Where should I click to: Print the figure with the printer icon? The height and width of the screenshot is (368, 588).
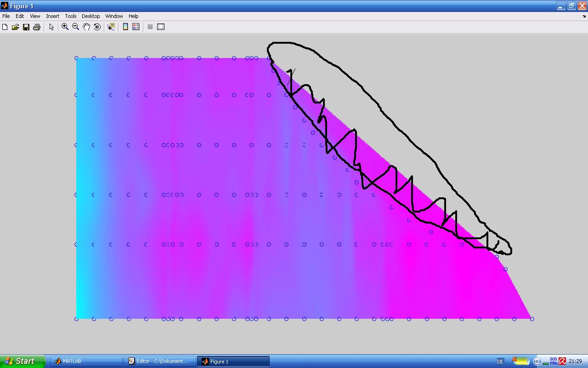37,27
